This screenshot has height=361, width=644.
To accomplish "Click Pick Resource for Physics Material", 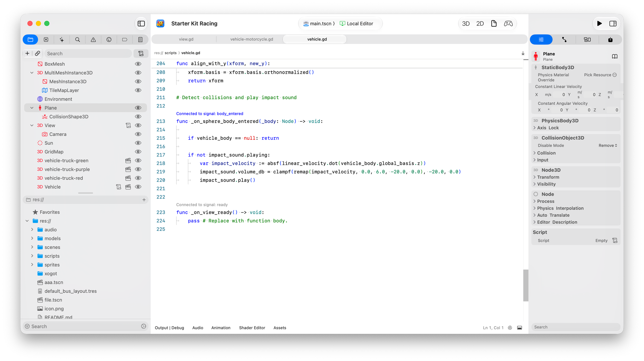I will pyautogui.click(x=600, y=75).
